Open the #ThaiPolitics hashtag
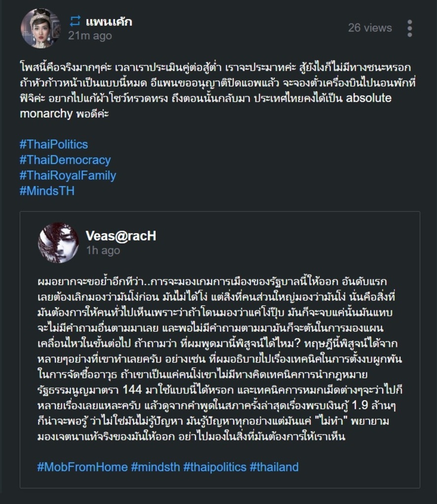 click(x=54, y=144)
